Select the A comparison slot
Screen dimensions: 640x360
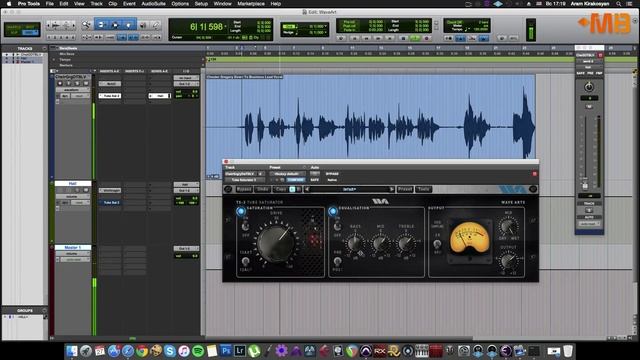pos(292,189)
